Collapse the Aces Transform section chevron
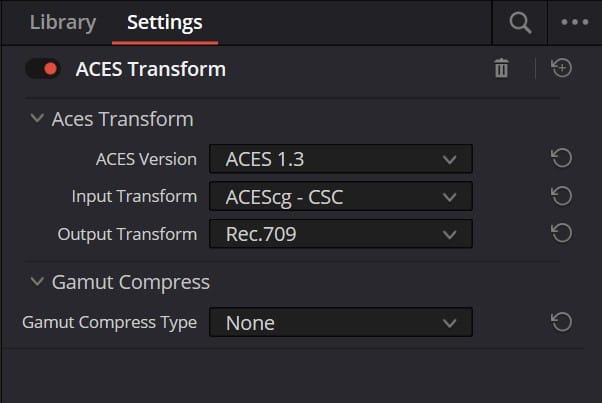The width and height of the screenshot is (602, 403). point(37,118)
